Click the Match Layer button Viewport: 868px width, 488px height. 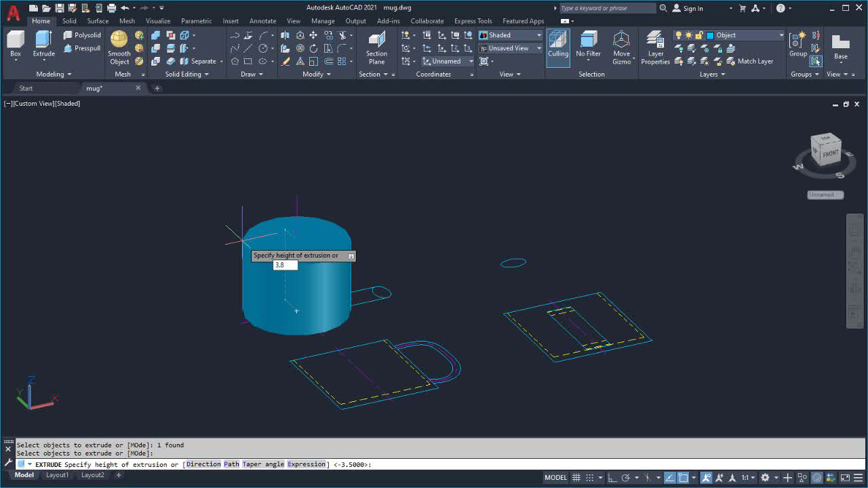(x=755, y=61)
